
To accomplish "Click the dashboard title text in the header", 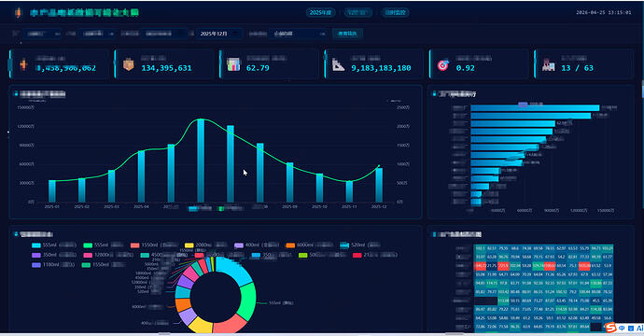I will (x=84, y=13).
